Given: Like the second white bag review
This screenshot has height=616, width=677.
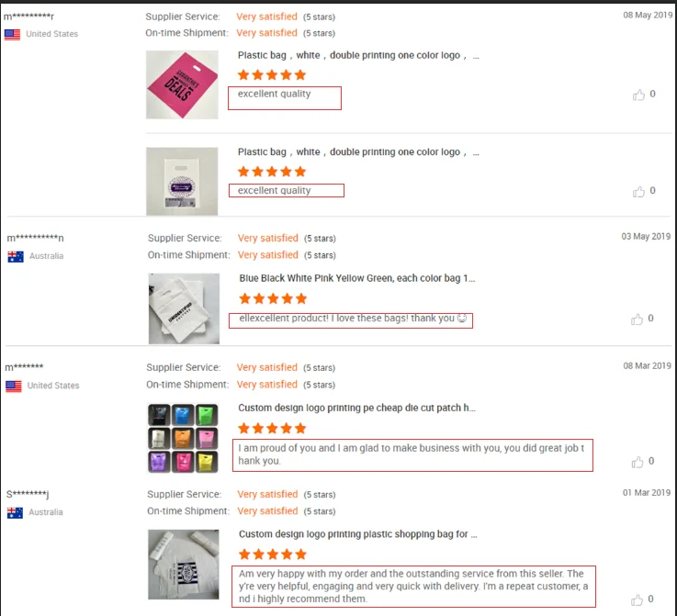Looking at the screenshot, I should point(638,191).
